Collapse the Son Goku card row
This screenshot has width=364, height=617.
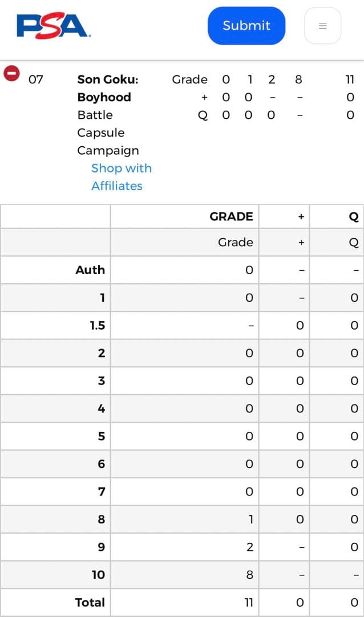click(11, 74)
